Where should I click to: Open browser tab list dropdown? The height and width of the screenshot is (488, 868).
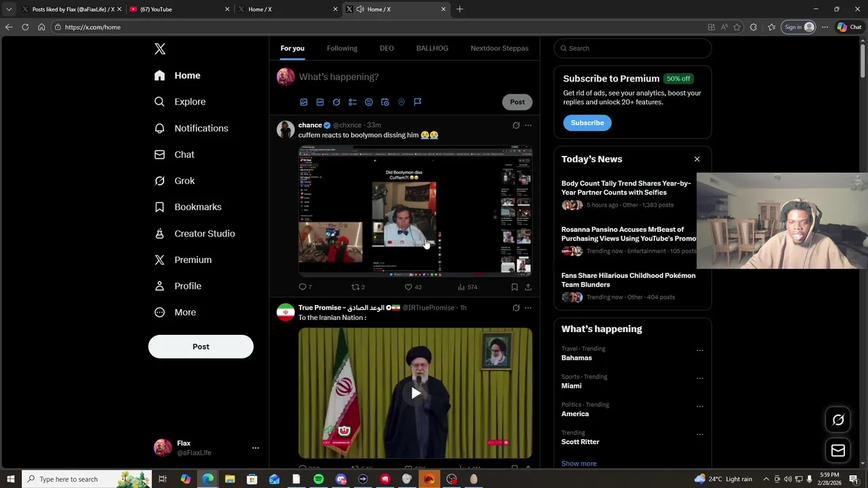coord(9,9)
